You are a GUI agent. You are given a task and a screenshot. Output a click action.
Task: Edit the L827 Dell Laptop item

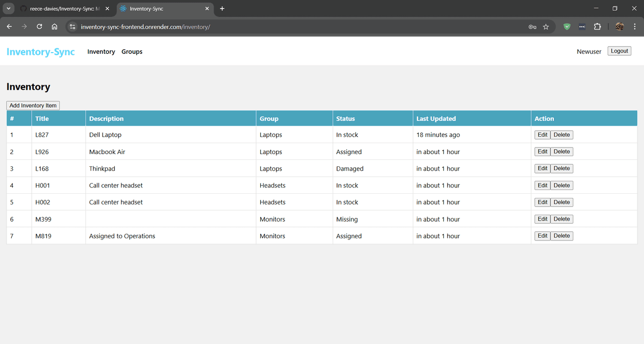click(x=542, y=135)
